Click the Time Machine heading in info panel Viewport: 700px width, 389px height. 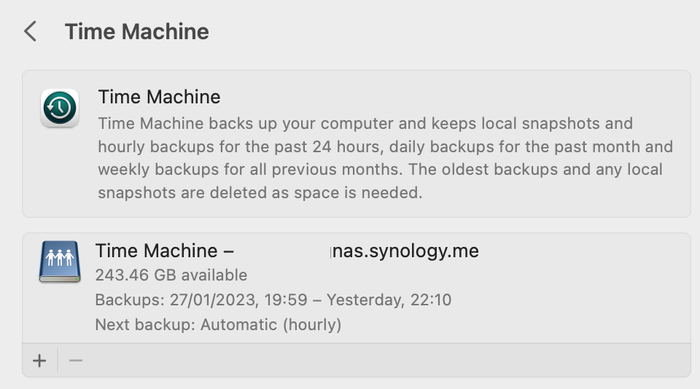point(159,97)
